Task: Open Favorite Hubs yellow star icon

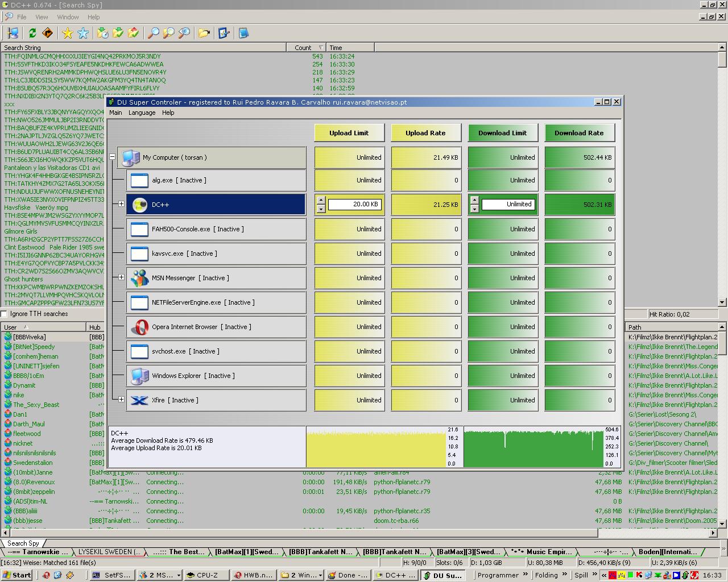Action: [x=68, y=33]
